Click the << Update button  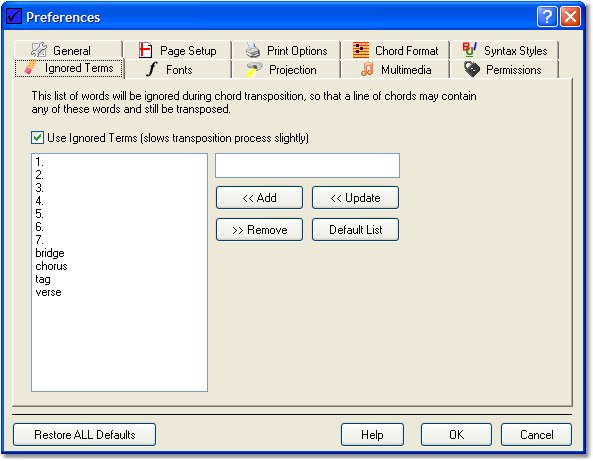pyautogui.click(x=355, y=197)
